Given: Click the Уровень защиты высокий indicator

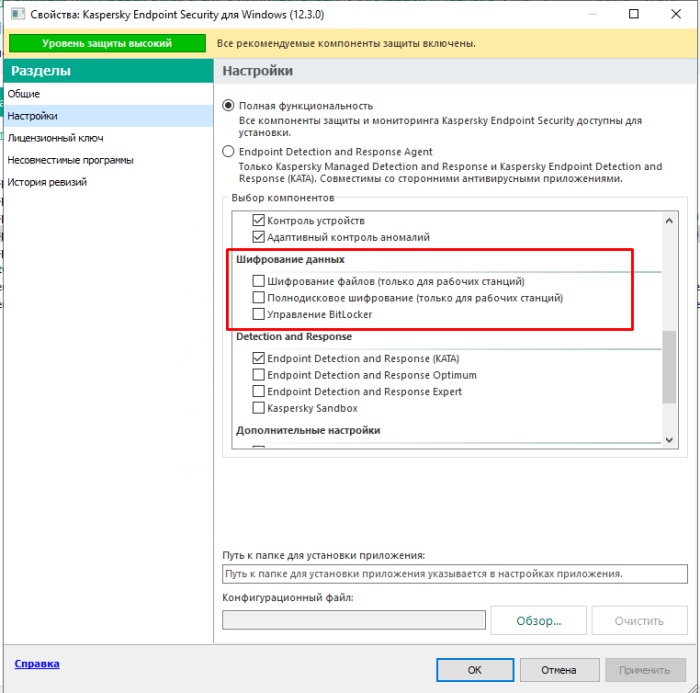Looking at the screenshot, I should (107, 43).
